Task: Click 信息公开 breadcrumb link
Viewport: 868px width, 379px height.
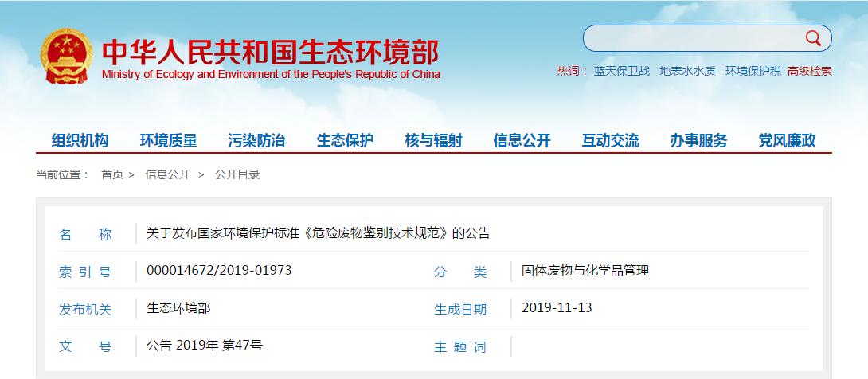Action: click(x=167, y=174)
